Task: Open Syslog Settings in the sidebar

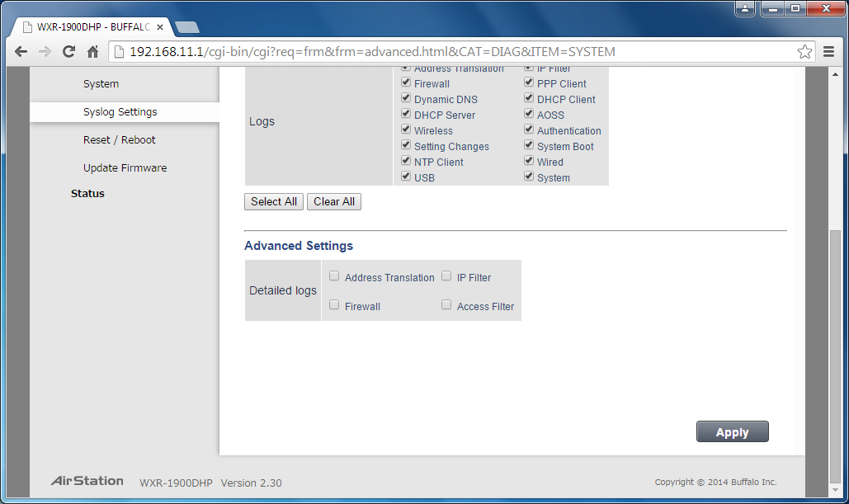Action: click(120, 112)
